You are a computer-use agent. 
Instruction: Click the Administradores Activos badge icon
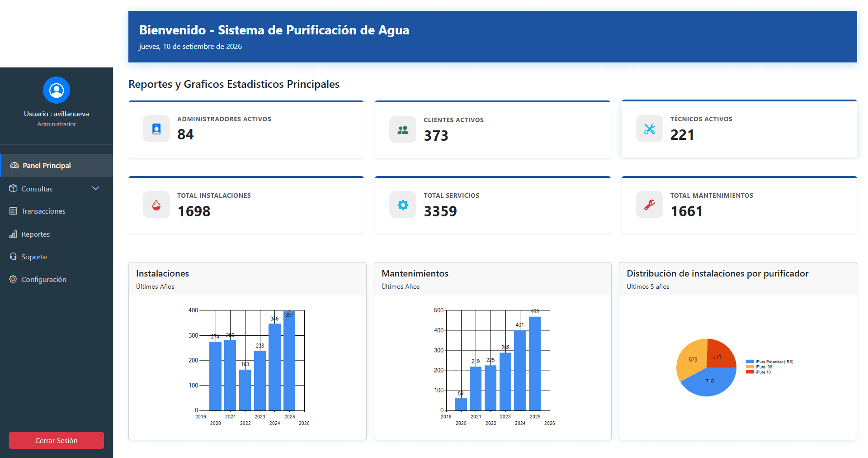pos(156,129)
